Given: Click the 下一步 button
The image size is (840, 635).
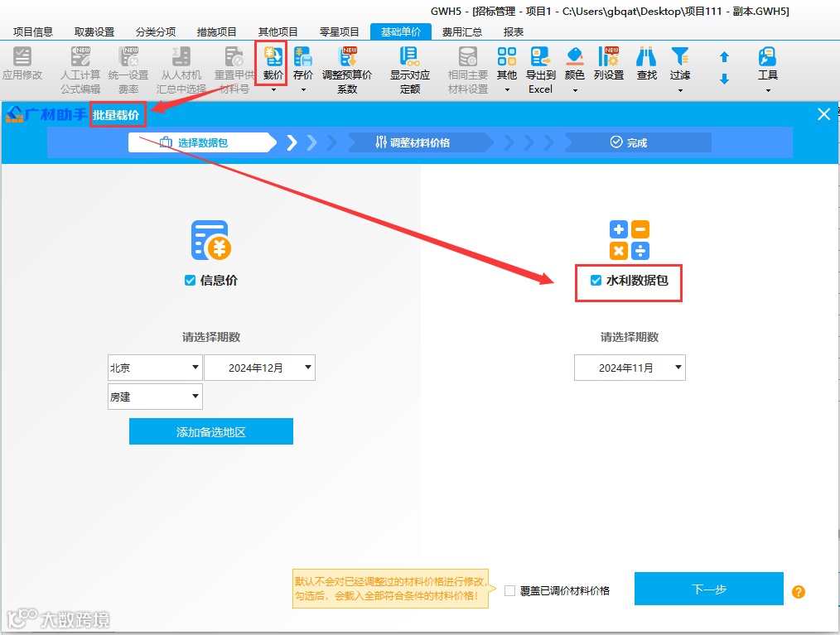Looking at the screenshot, I should click(x=709, y=589).
